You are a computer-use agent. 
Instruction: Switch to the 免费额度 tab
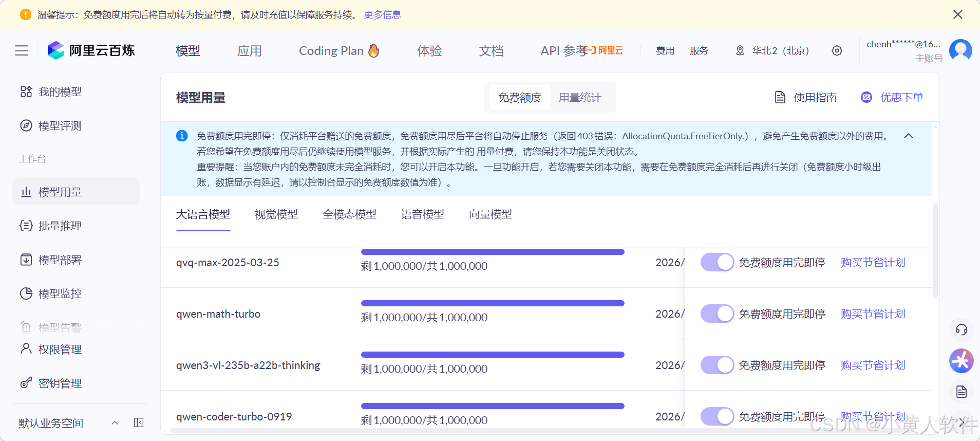click(520, 97)
